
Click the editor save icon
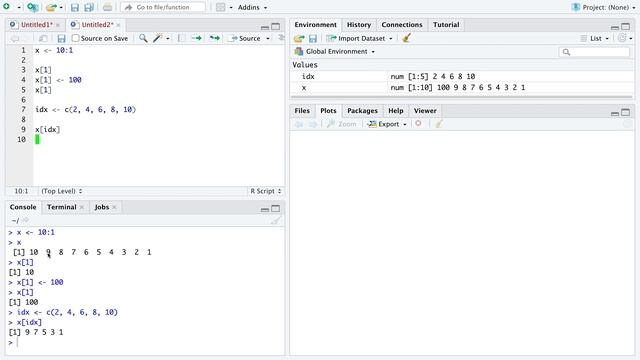[61, 38]
